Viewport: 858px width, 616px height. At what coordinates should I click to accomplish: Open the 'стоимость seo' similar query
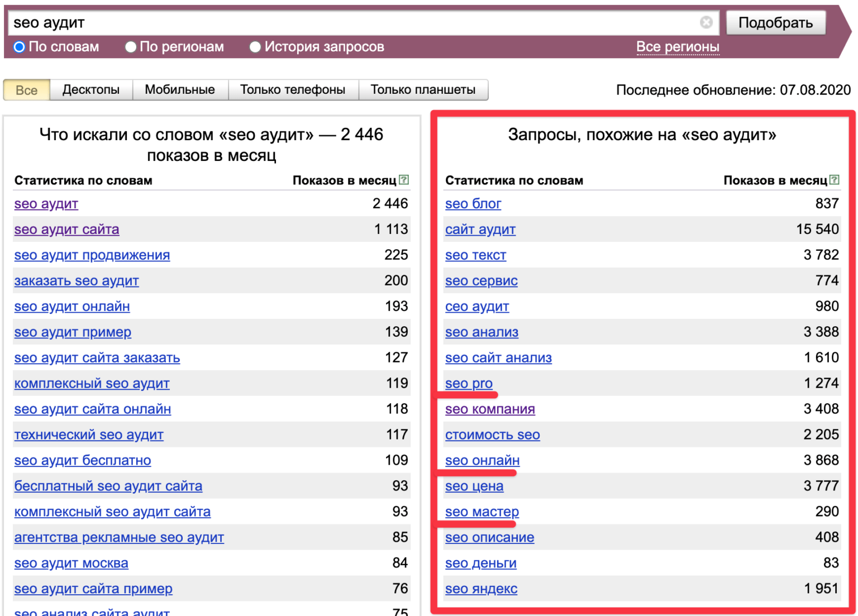click(x=493, y=435)
